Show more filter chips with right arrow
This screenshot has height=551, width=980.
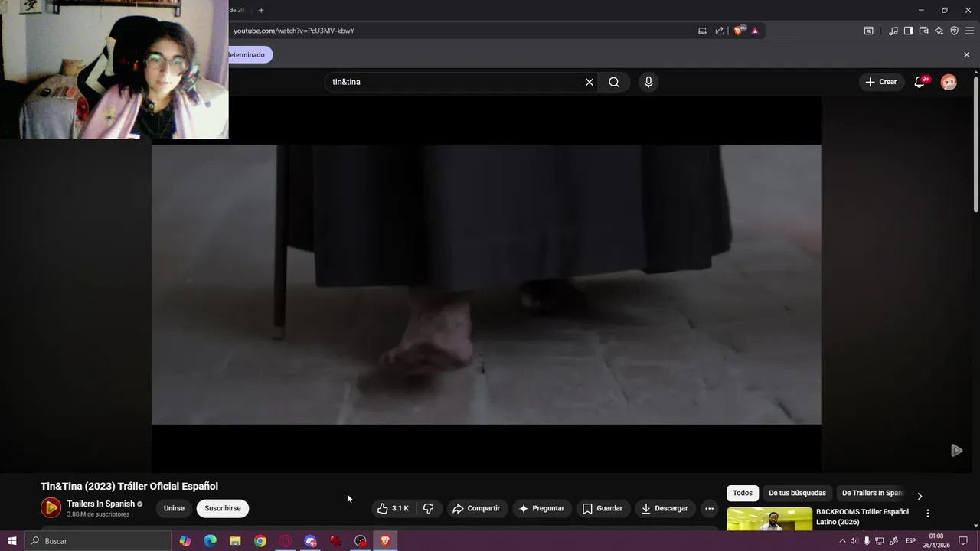[x=920, y=496]
